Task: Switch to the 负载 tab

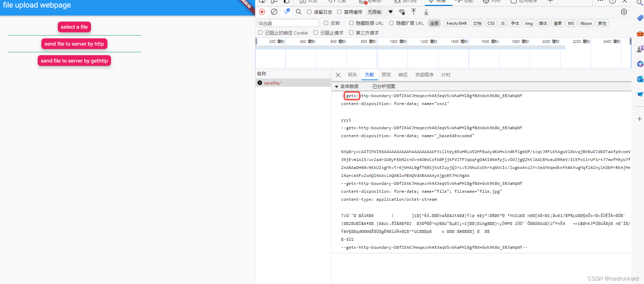Action: [369, 75]
